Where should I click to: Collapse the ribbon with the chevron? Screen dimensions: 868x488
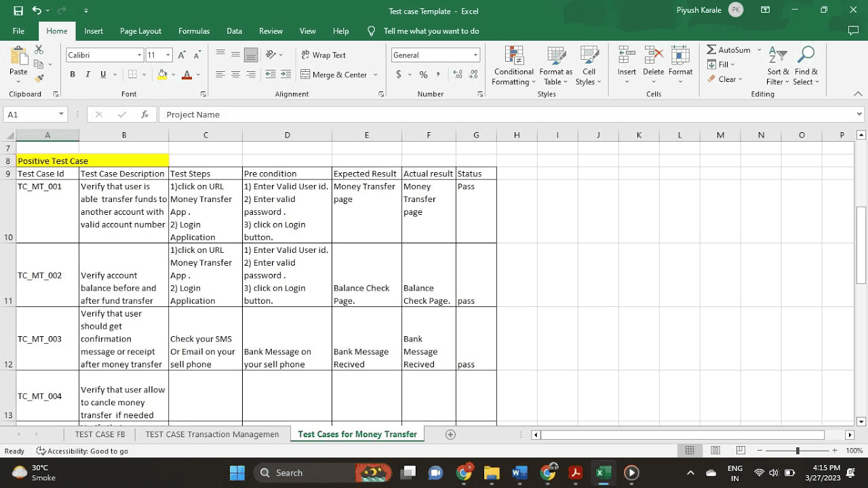[858, 94]
